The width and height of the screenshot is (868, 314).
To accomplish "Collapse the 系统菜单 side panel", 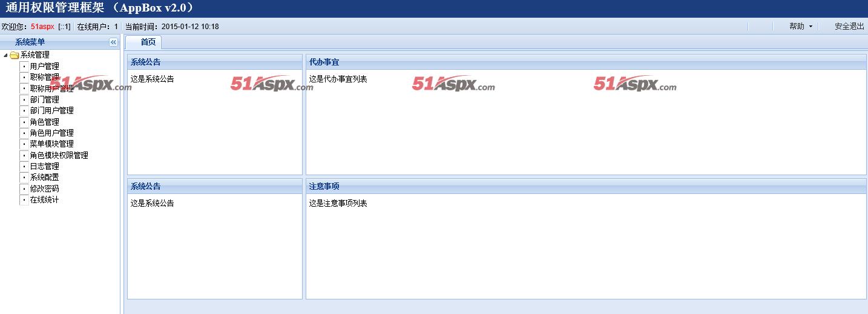I will tap(113, 42).
